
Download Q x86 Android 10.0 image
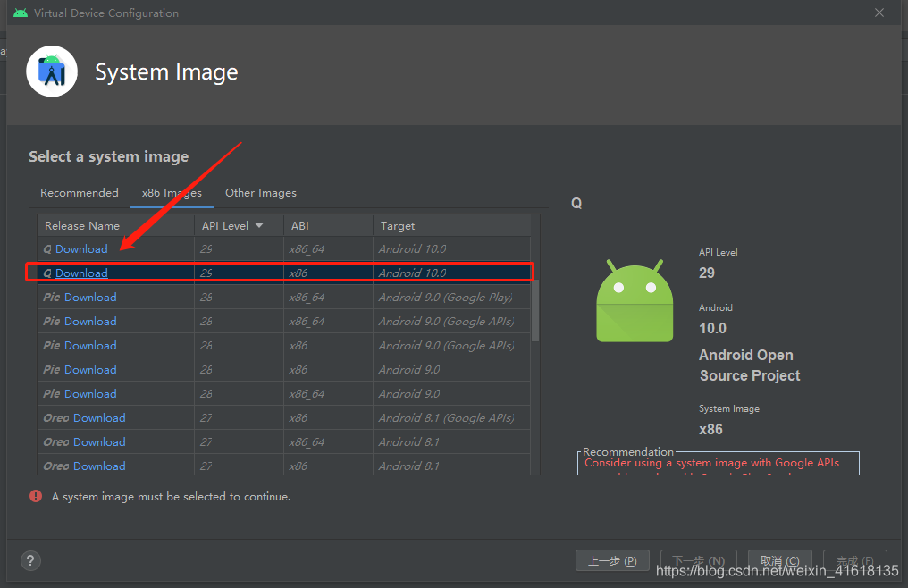(x=81, y=273)
